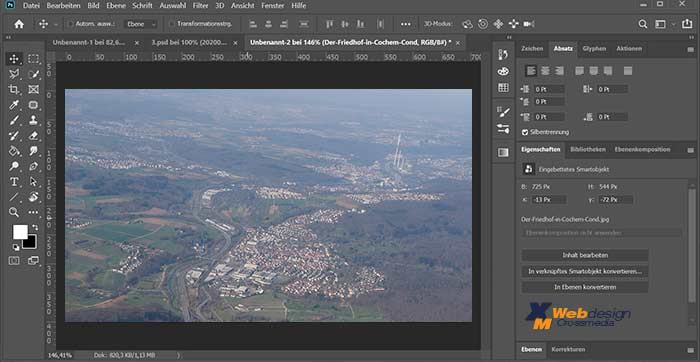Select the Rectangular Marquee tool
Screen dimensions: 700x362
tap(33, 59)
